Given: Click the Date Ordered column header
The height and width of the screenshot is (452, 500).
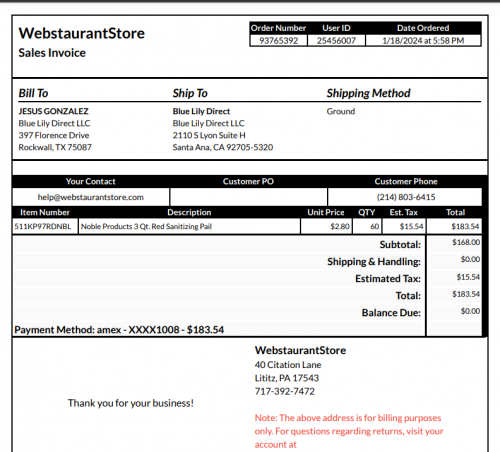Looking at the screenshot, I should point(423,28).
